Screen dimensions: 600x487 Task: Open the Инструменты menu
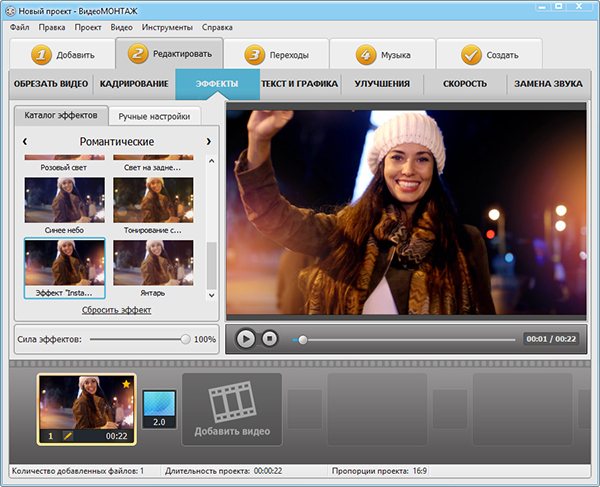click(x=167, y=28)
